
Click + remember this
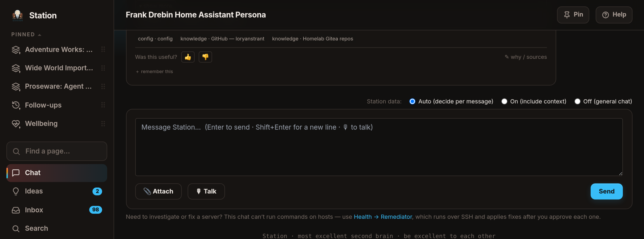(154, 72)
